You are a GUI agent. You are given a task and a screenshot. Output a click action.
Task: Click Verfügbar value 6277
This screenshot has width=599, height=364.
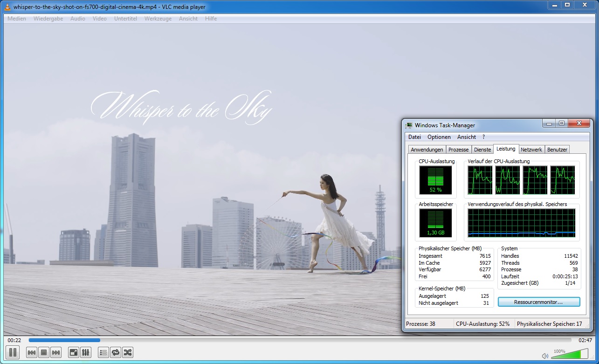point(485,269)
